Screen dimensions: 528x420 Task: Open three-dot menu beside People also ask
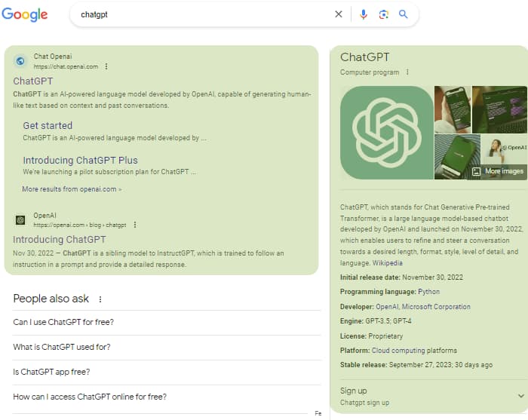click(x=100, y=299)
